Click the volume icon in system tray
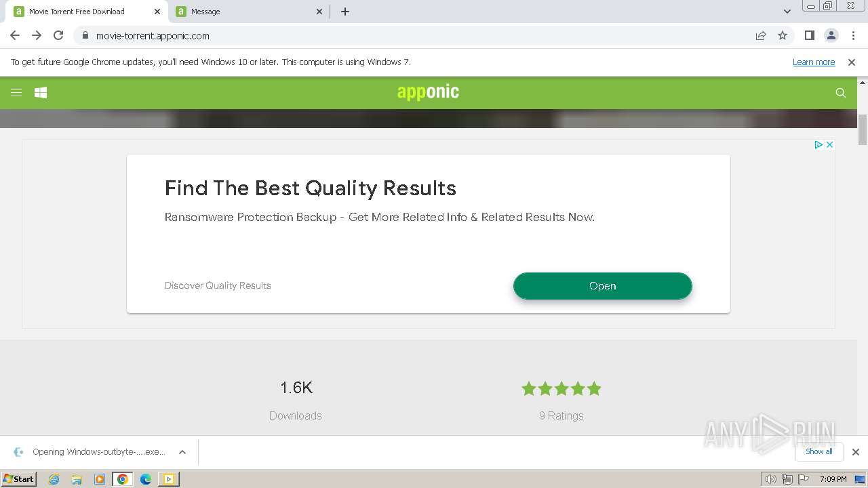 771,479
